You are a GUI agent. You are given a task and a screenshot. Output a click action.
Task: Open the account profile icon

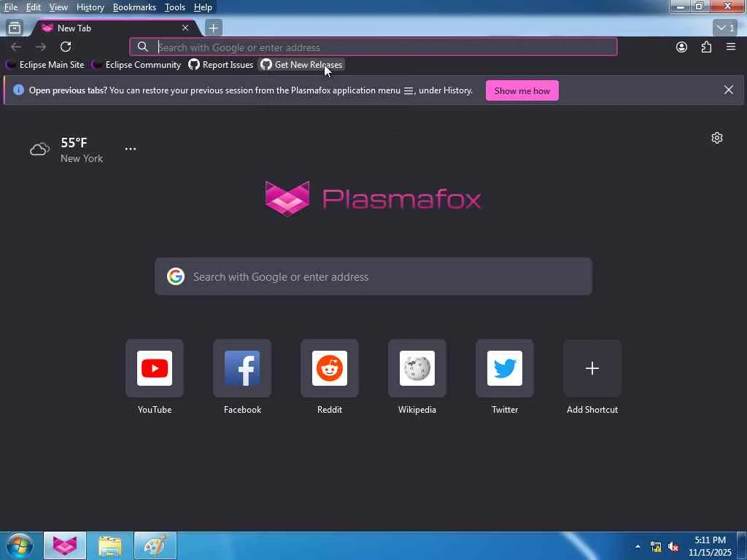682,47
